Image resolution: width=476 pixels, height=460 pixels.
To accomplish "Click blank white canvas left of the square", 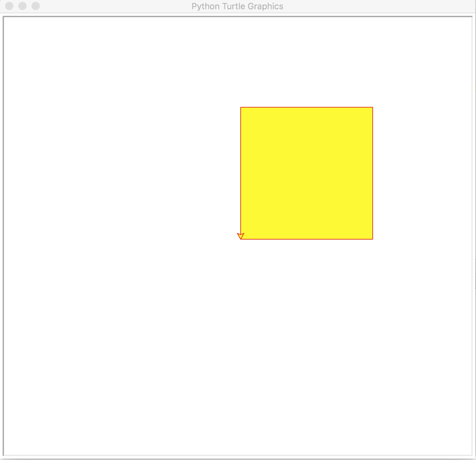I will point(122,173).
